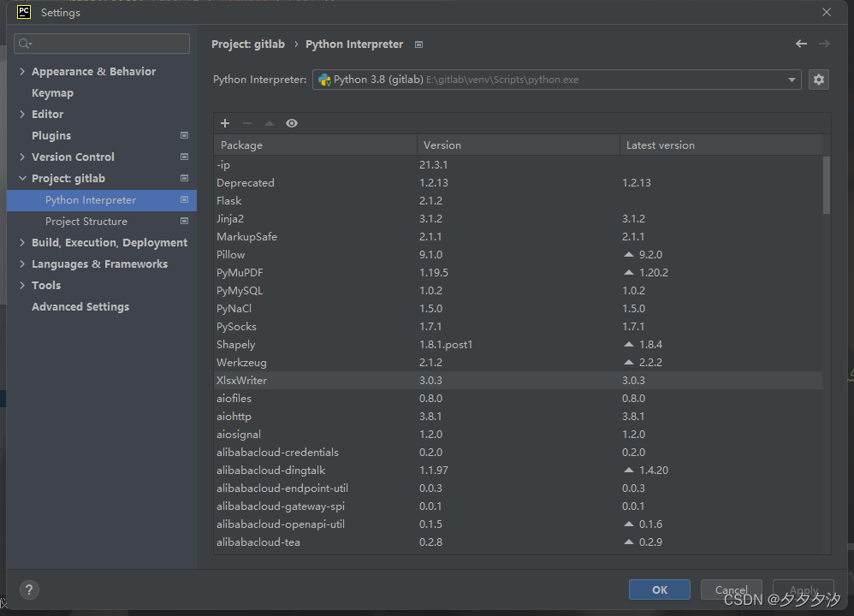Select the PyMySQL package row

tap(518, 290)
